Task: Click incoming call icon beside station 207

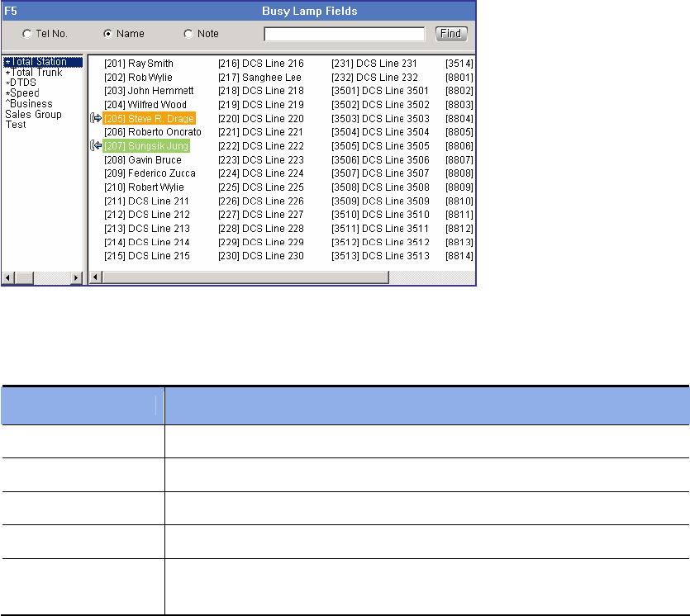Action: [95, 147]
